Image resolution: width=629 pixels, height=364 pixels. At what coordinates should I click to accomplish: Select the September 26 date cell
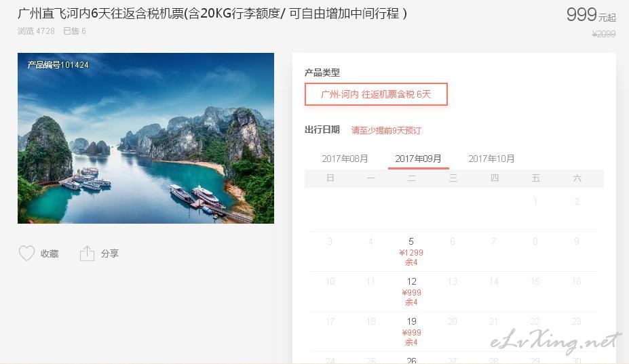click(x=411, y=359)
